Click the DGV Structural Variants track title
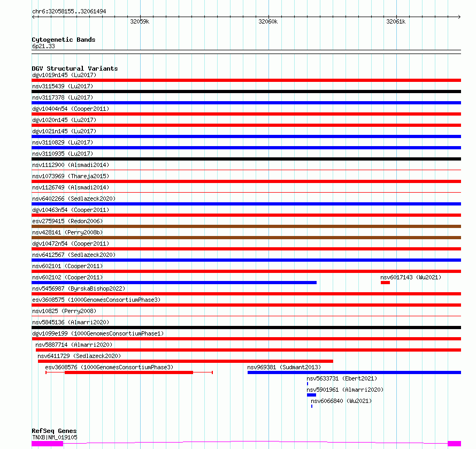The width and height of the screenshot is (476, 449). pyautogui.click(x=75, y=69)
